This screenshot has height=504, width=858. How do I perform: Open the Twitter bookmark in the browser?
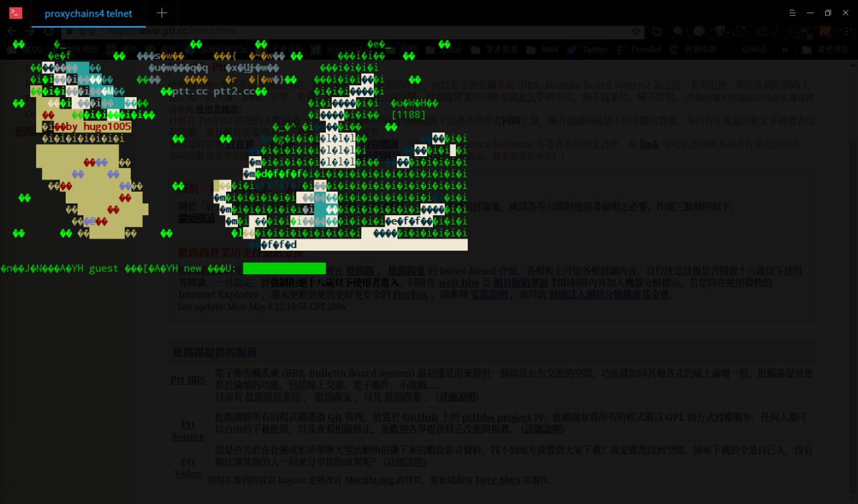587,50
